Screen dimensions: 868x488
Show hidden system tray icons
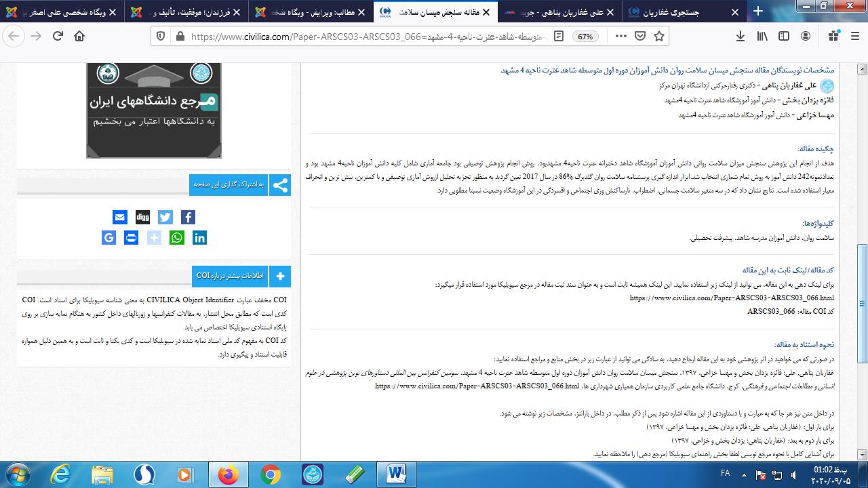[744, 474]
